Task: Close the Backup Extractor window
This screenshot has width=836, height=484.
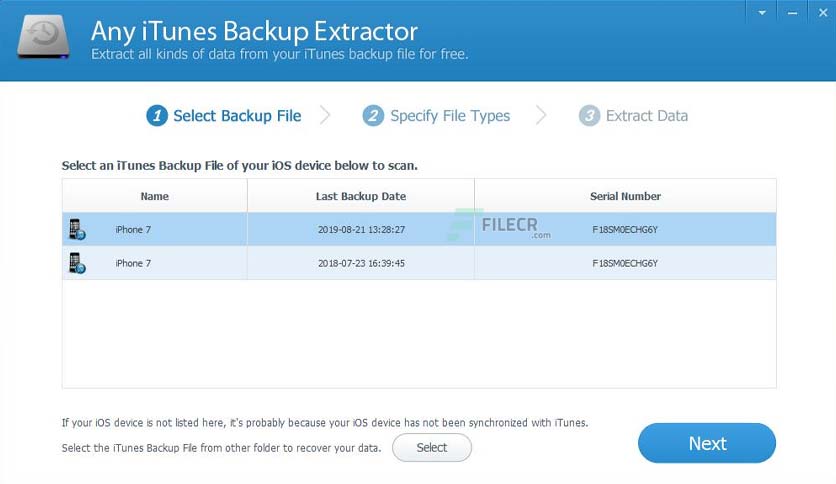Action: (823, 12)
